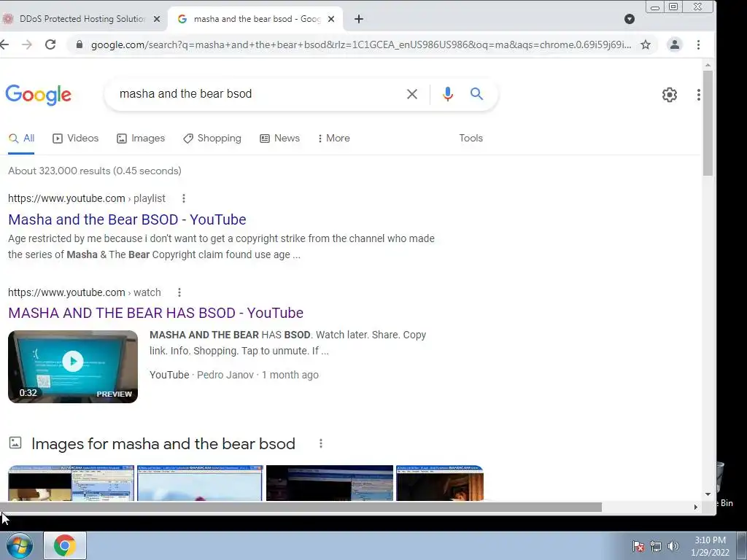Screen dimensions: 747x560
Task: Click Chrome icon in taskbar
Action: point(65,545)
